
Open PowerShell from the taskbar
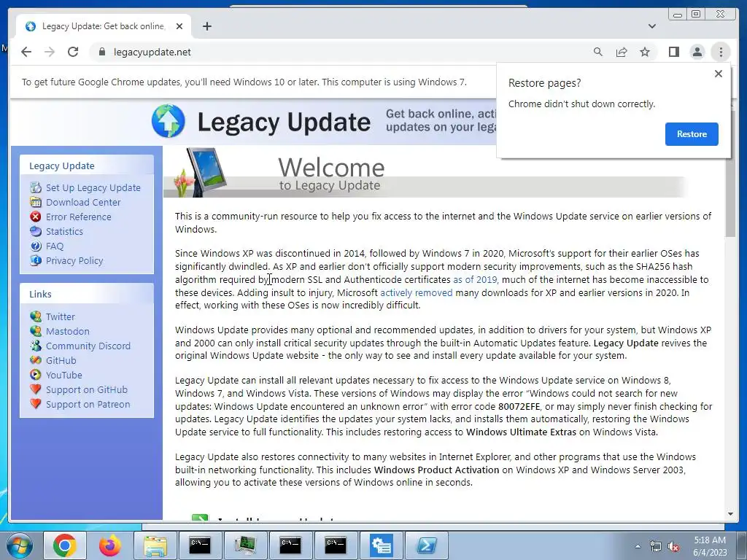click(x=426, y=545)
